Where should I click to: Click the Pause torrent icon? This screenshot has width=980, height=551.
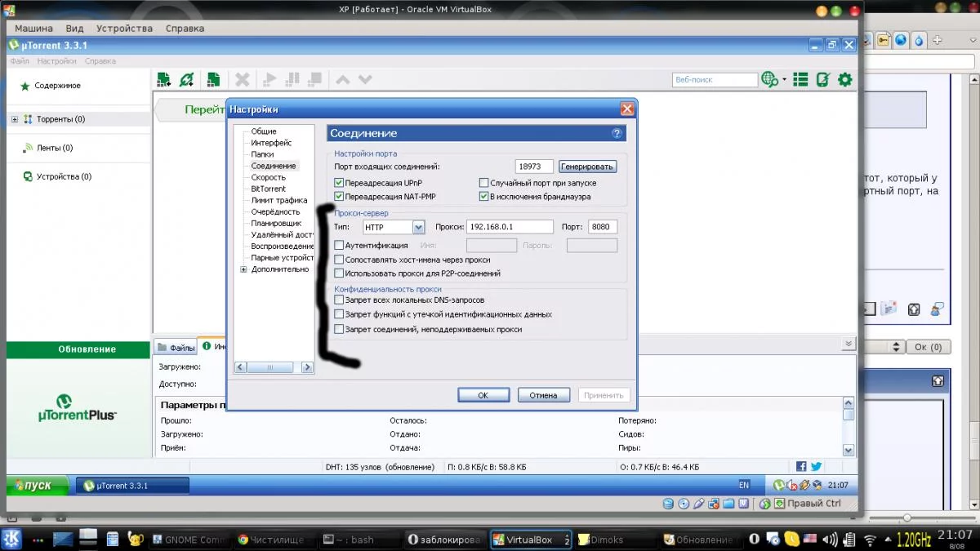[x=292, y=79]
